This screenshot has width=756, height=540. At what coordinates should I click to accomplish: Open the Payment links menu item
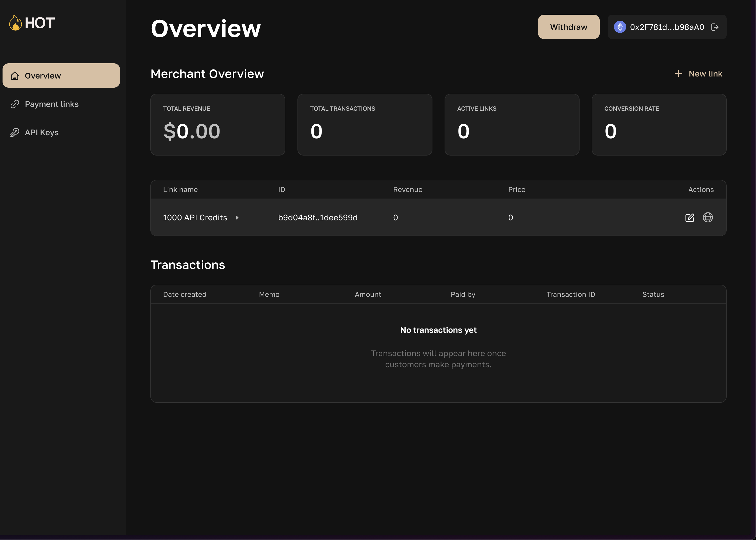click(x=51, y=104)
